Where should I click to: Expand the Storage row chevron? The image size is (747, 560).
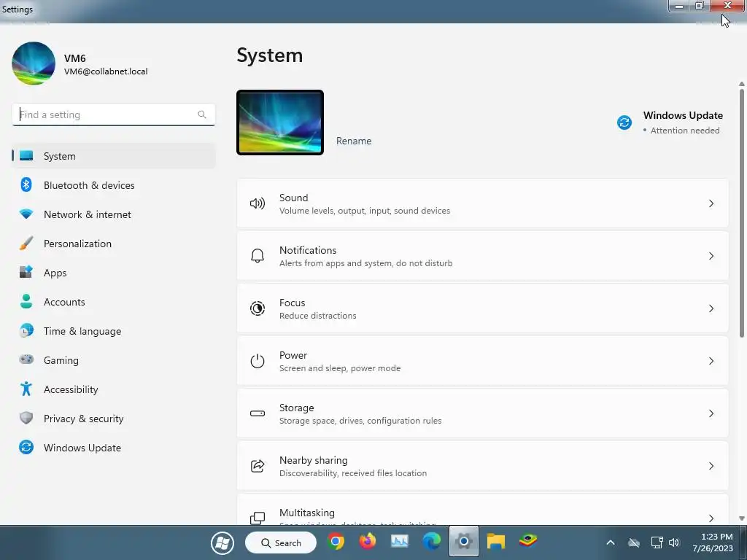[x=711, y=413]
